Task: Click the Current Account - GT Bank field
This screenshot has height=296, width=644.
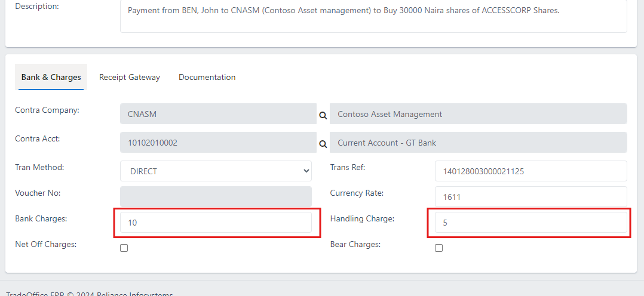Action: 479,143
